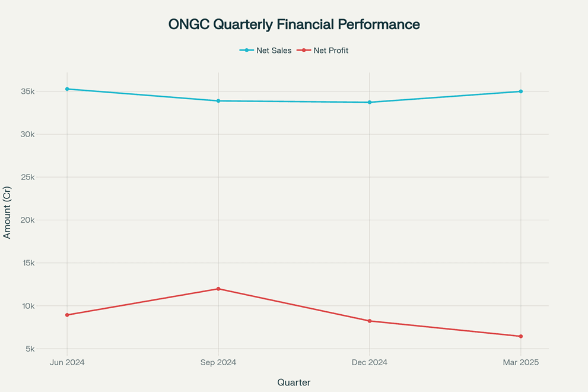The image size is (588, 392).
Task: Click the Net Profit point for Jun 2024
Action: [x=67, y=315]
